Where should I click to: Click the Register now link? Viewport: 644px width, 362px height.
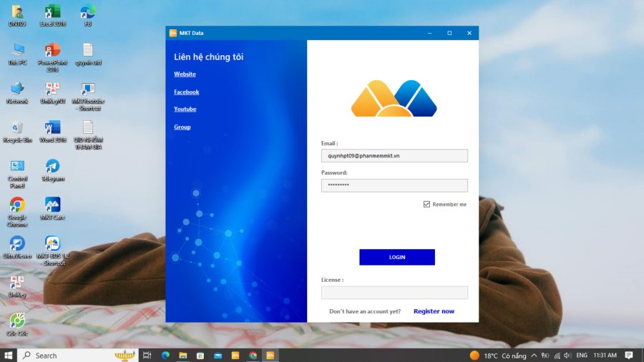pyautogui.click(x=434, y=312)
